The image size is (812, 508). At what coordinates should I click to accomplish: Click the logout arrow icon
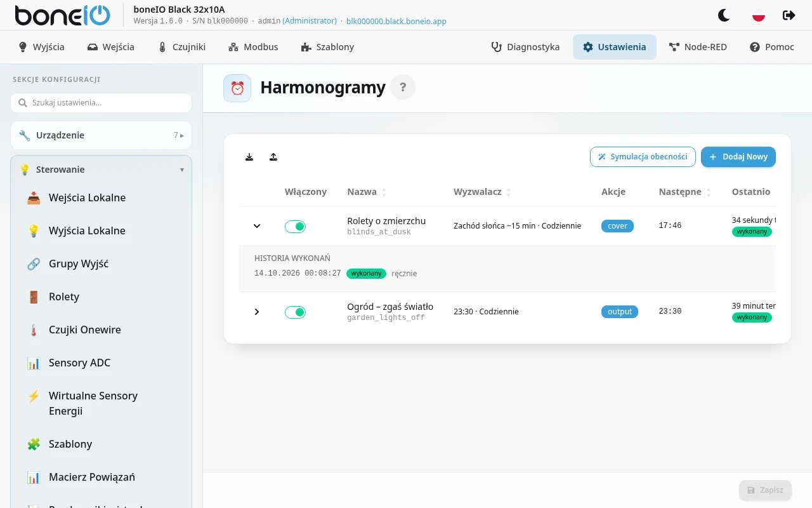coord(789,15)
